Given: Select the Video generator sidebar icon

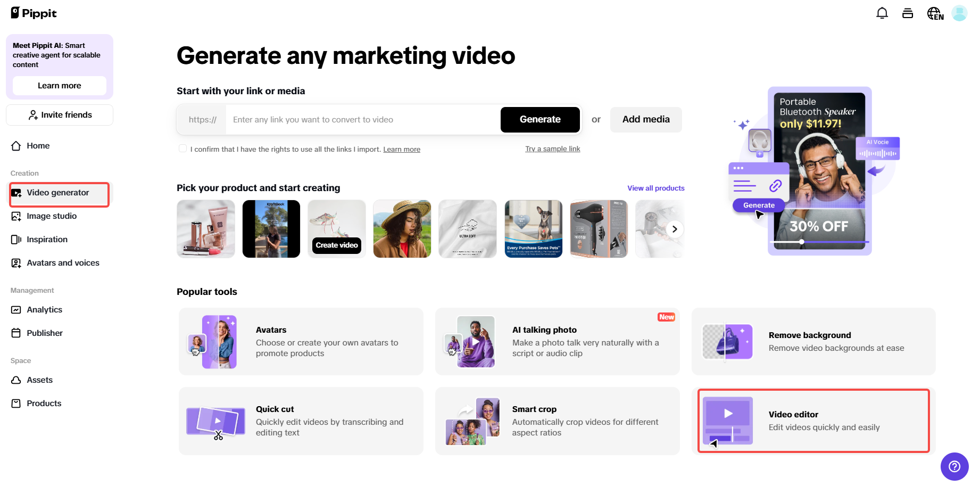Looking at the screenshot, I should click(x=16, y=194).
